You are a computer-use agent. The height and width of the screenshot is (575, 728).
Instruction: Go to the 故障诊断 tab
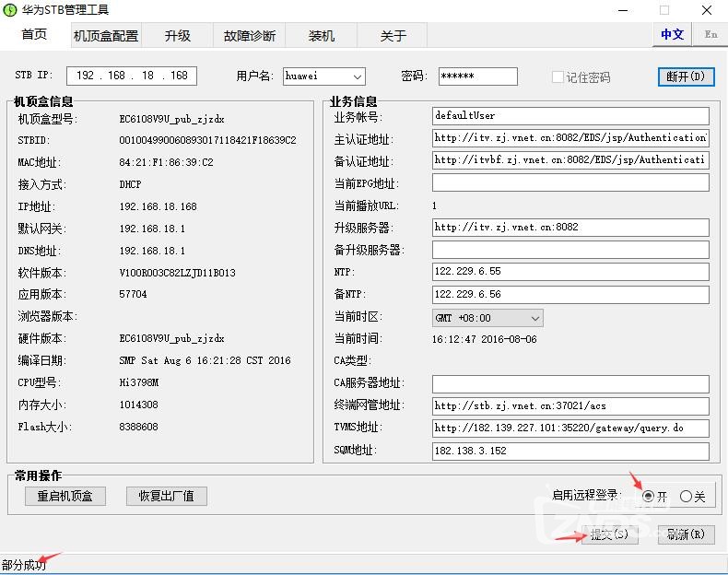click(x=250, y=36)
